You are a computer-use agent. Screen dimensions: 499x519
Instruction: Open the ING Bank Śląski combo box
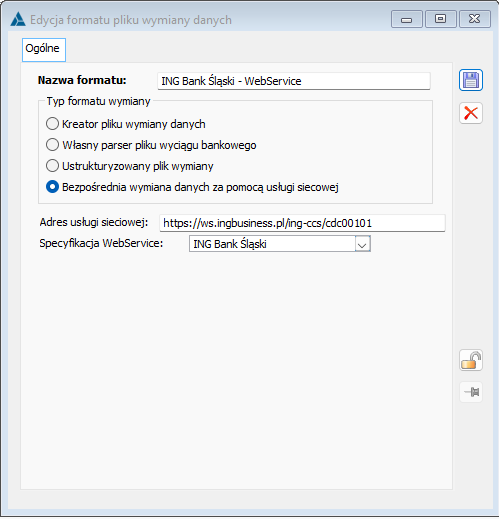click(280, 244)
